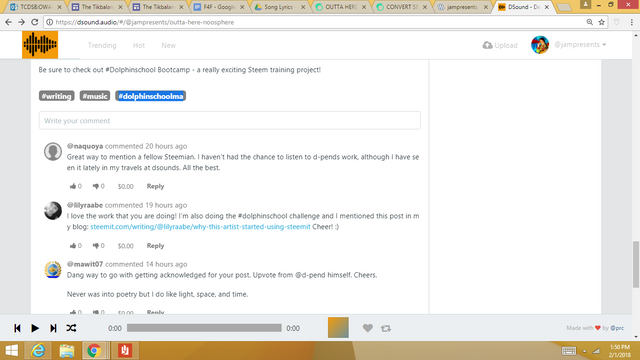Open the @prc creator link
Image resolution: width=640 pixels, height=360 pixels.
[x=617, y=328]
